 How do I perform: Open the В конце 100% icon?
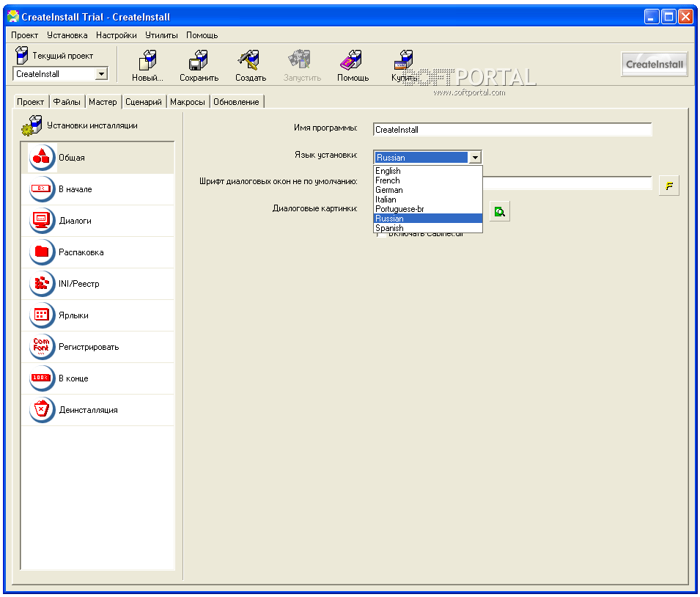pyautogui.click(x=42, y=378)
